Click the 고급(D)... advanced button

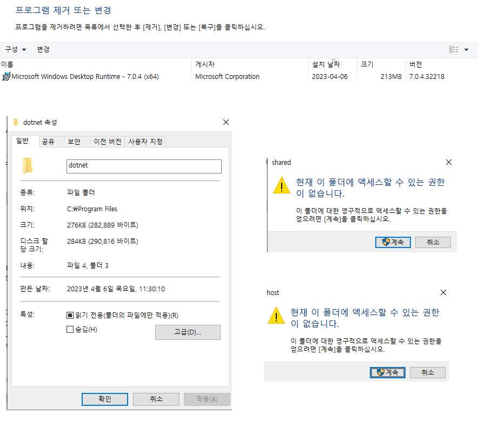[x=188, y=332]
